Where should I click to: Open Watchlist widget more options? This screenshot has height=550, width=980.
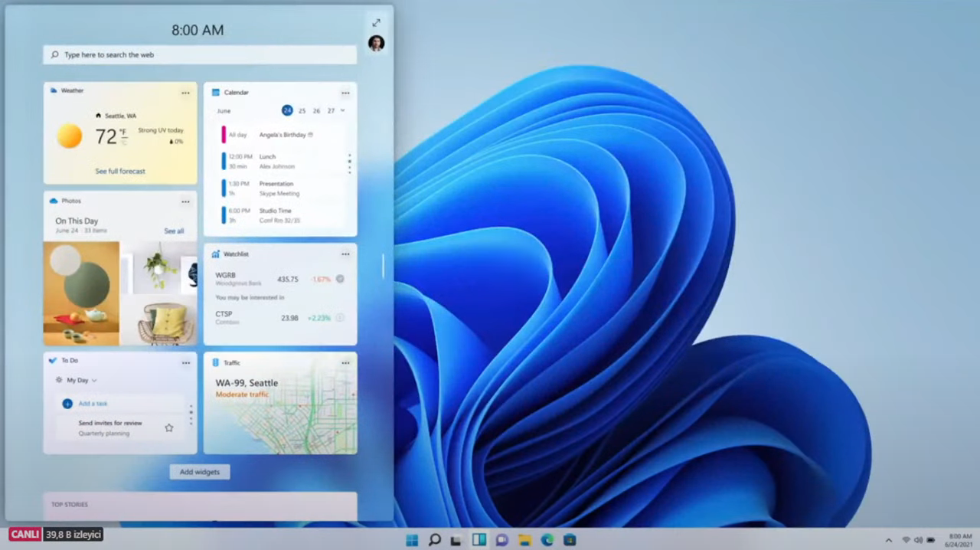point(345,254)
